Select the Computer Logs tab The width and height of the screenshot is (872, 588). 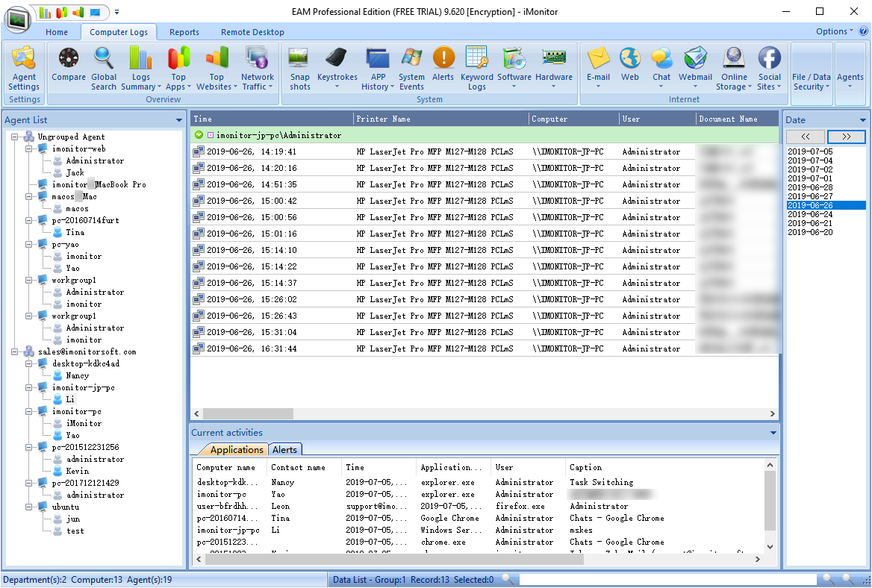(x=119, y=32)
